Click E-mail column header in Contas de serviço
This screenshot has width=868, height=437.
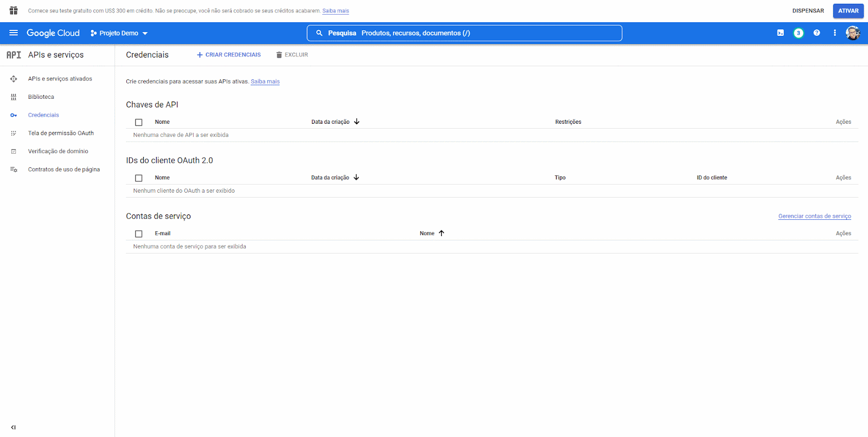163,233
